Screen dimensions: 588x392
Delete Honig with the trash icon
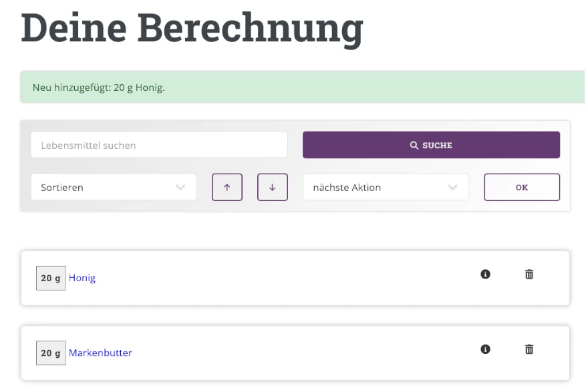[x=529, y=274]
